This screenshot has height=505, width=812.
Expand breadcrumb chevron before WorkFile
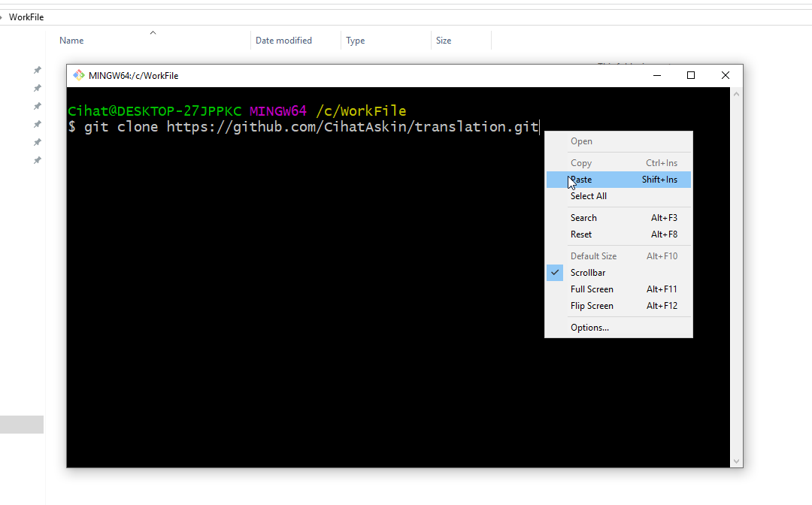pos(2,17)
